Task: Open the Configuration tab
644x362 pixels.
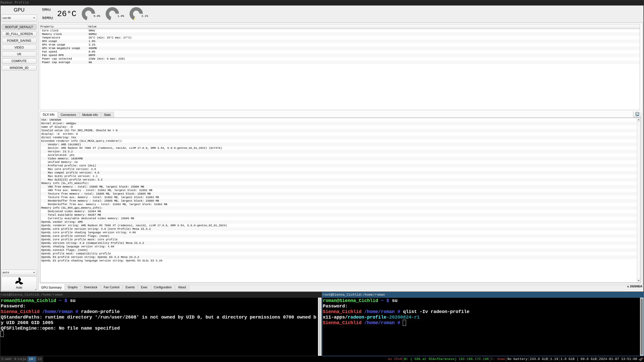Action: [163, 287]
